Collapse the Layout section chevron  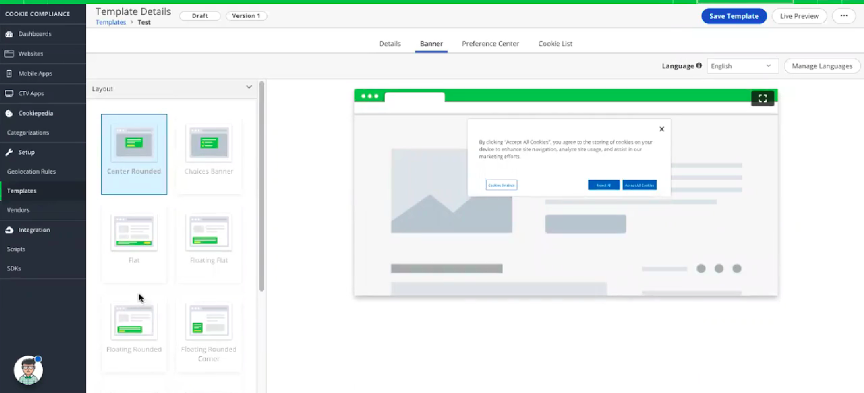coord(249,87)
